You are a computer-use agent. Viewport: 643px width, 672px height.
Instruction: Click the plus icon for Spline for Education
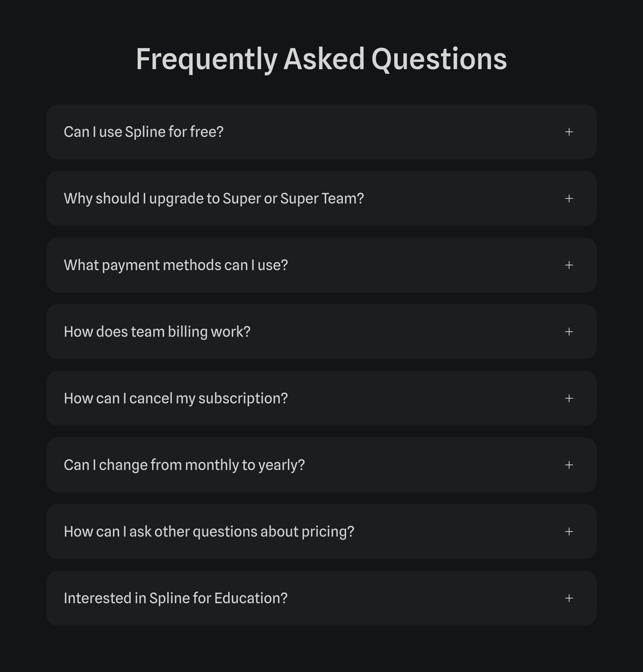coord(569,598)
